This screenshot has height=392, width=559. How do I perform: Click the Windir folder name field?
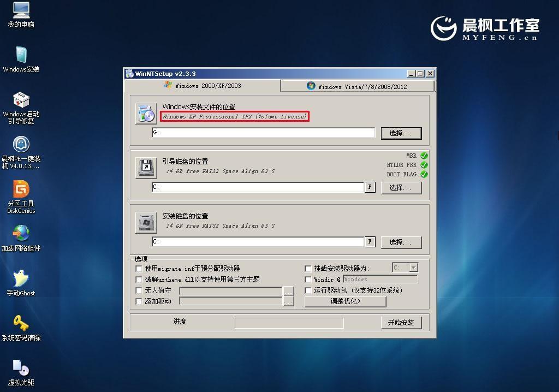(380, 280)
